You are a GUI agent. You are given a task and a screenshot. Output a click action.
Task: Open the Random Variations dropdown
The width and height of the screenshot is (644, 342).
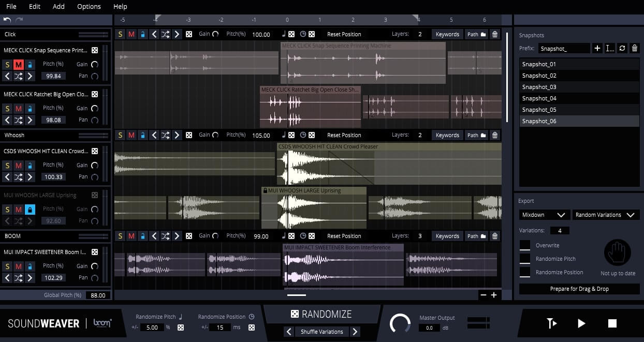point(606,215)
